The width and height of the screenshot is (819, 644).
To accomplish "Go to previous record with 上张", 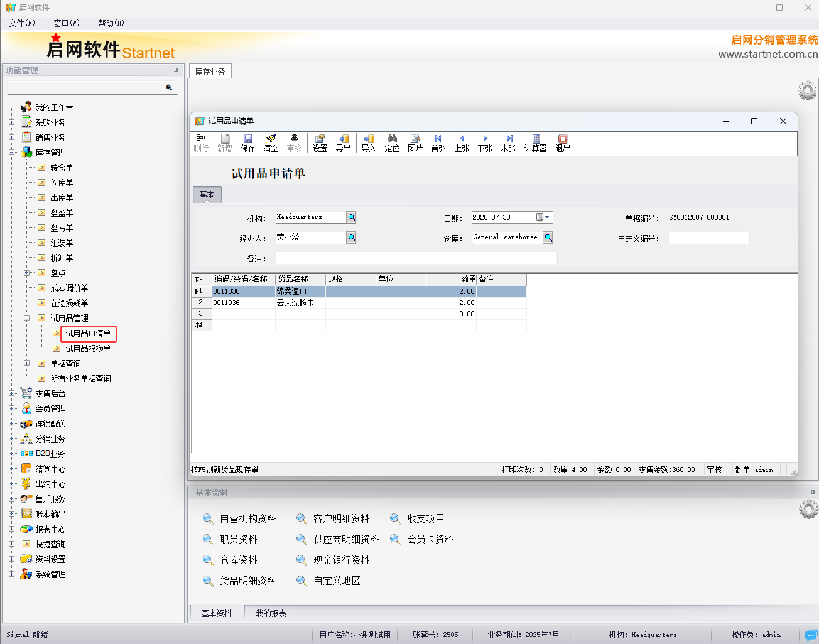I will click(x=462, y=143).
